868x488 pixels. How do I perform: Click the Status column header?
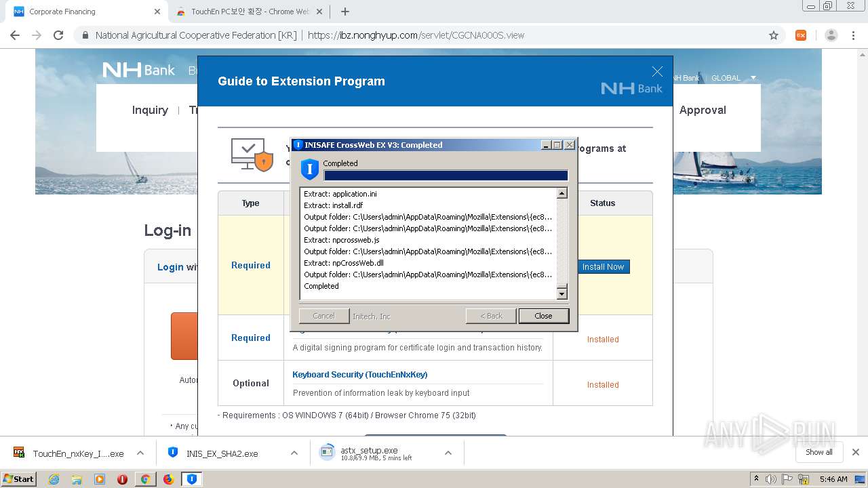[x=603, y=203]
